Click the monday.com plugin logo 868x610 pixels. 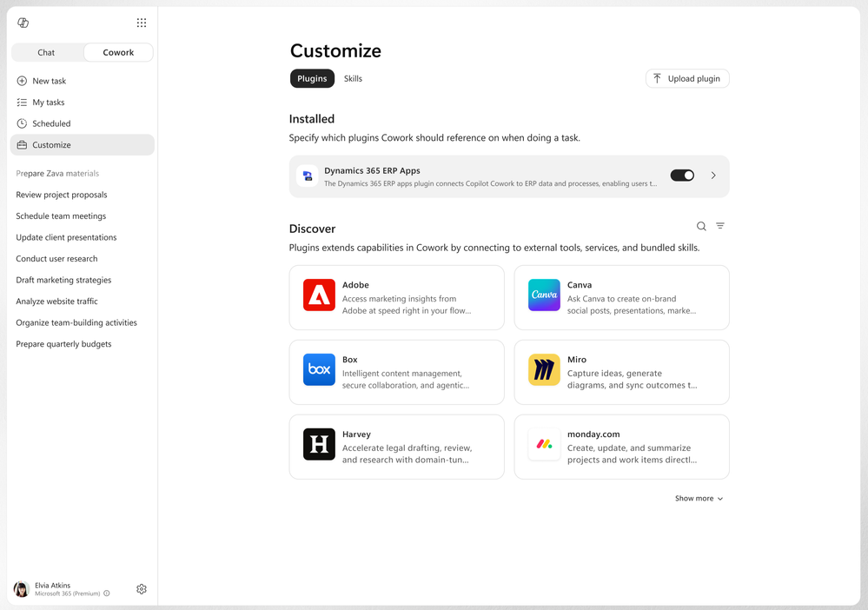point(544,444)
